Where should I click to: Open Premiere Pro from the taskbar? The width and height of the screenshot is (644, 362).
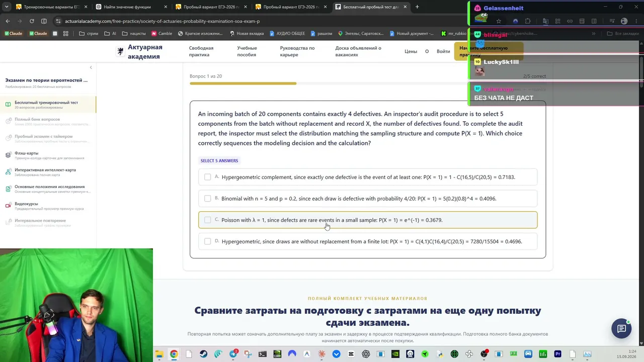(x=557, y=354)
